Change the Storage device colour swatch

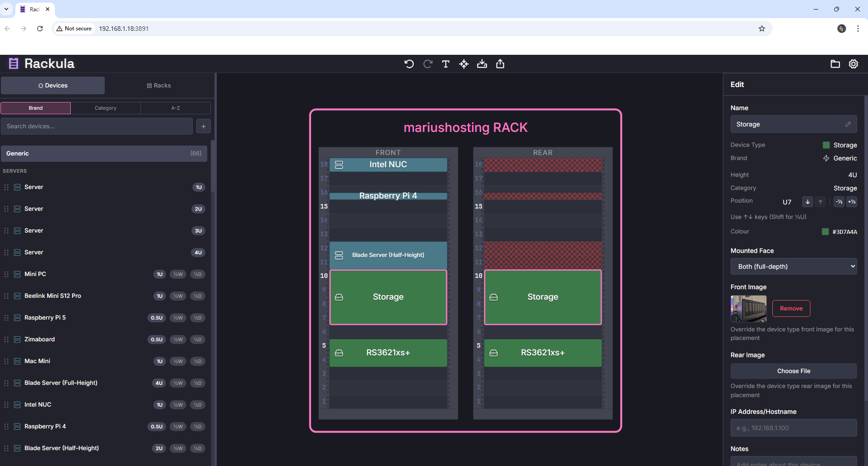[826, 232]
